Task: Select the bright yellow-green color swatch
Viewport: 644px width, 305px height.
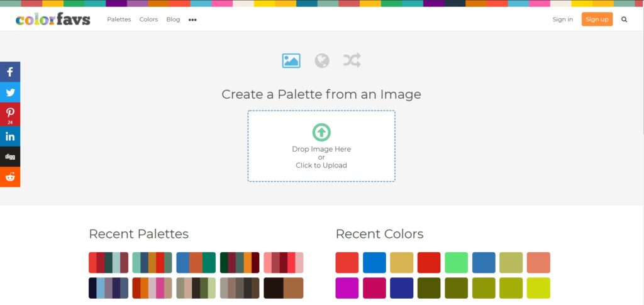Action: click(538, 288)
